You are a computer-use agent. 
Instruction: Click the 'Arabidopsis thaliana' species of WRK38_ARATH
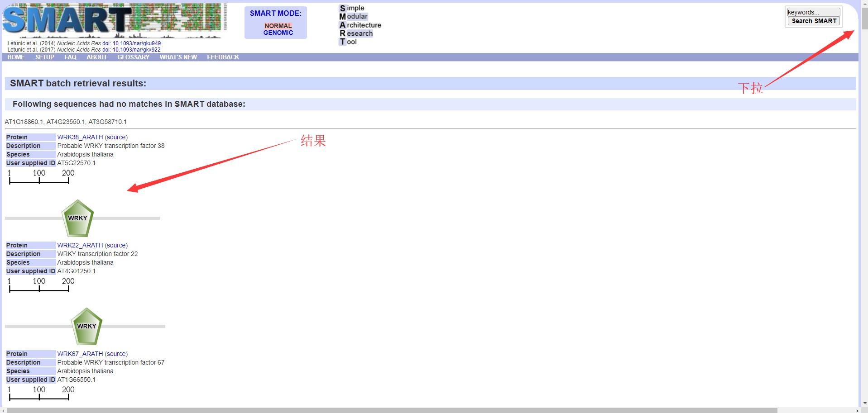(x=85, y=154)
